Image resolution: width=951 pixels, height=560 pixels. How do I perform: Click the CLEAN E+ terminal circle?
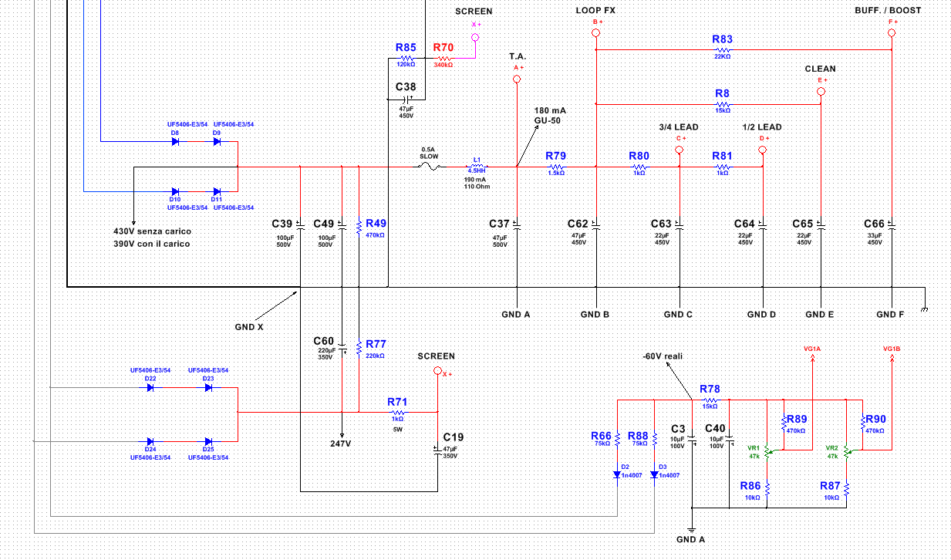[821, 91]
